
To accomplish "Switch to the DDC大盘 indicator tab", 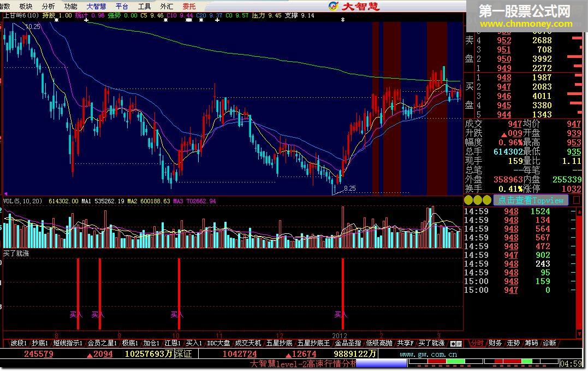I will coord(218,343).
